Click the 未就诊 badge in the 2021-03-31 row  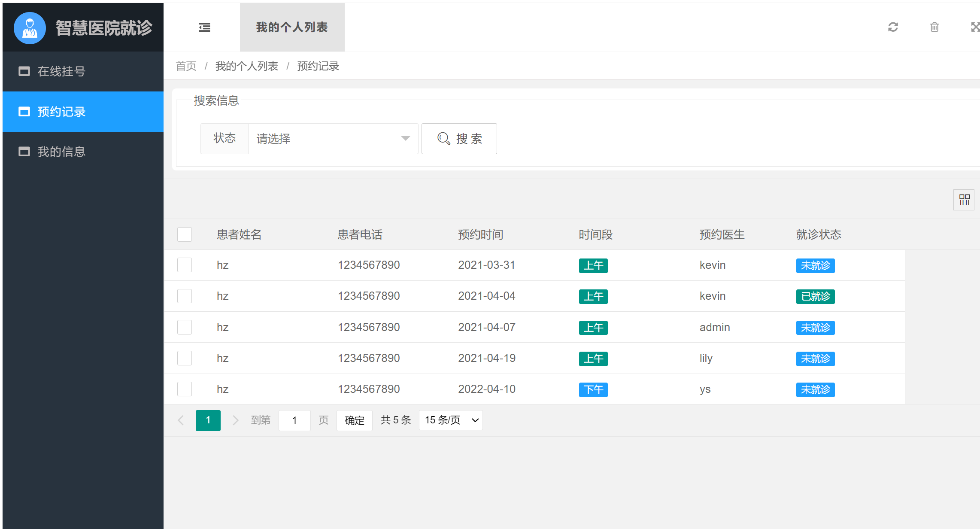coord(816,265)
